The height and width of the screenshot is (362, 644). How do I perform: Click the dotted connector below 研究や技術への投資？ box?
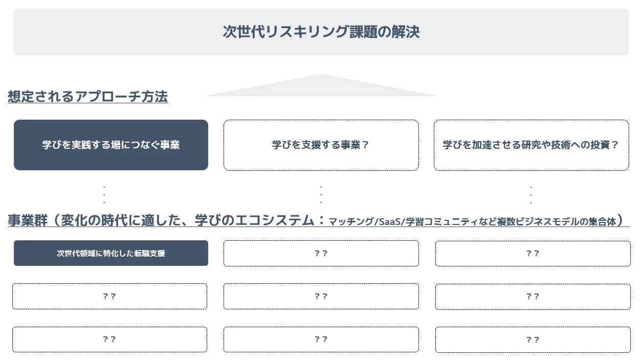tap(531, 195)
